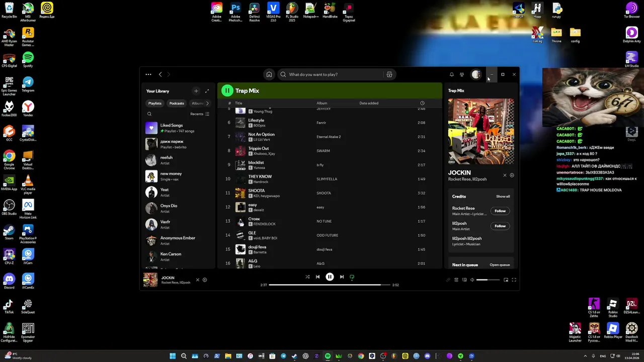Image resolution: width=644 pixels, height=362 pixels.
Task: Seek in the song progress bar
Action: coord(330,285)
